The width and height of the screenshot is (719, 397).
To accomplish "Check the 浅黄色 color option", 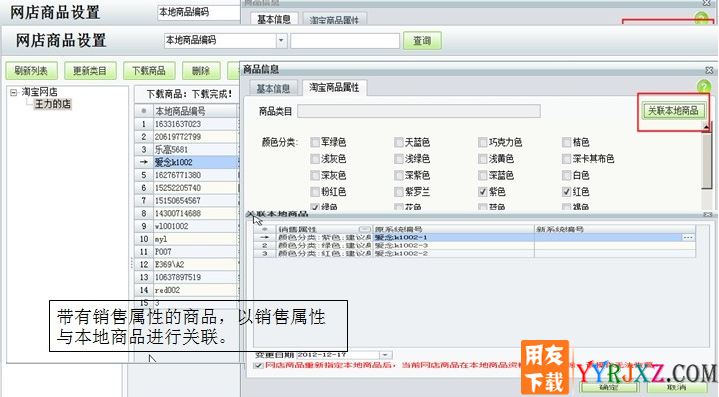I will (x=482, y=159).
